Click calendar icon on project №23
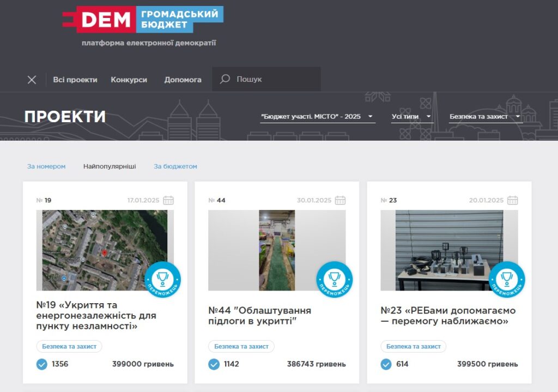Image resolution: width=558 pixels, height=392 pixels. [513, 201]
